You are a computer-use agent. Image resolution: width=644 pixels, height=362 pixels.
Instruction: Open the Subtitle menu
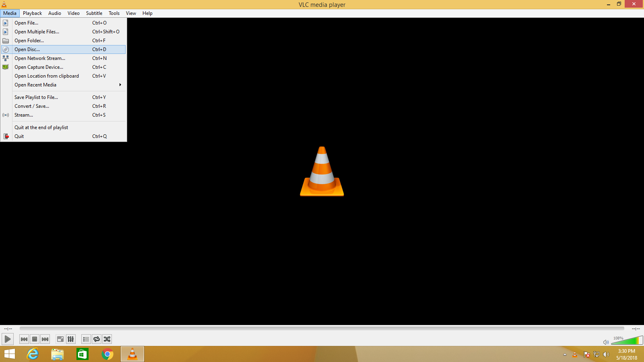point(94,13)
